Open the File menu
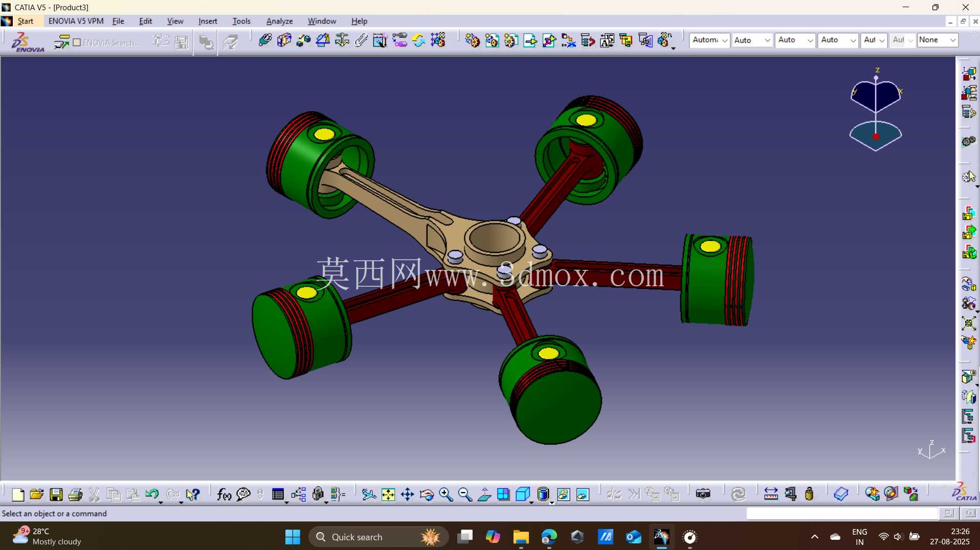The image size is (980, 550). [x=118, y=21]
